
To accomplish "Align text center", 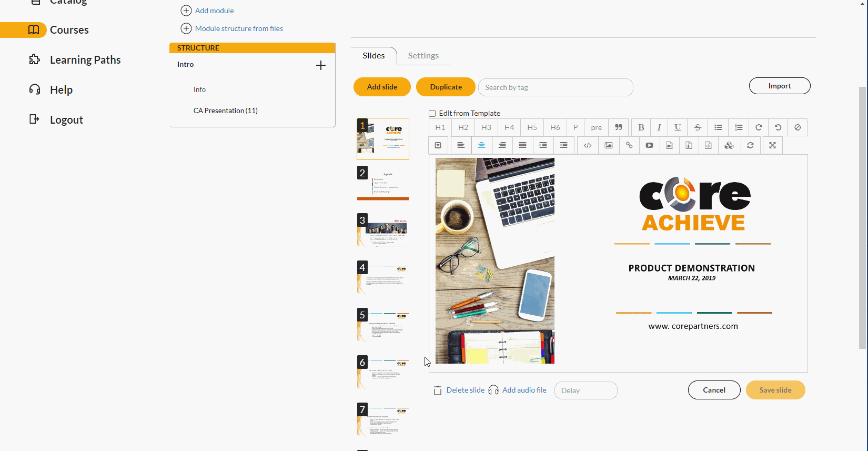I will tap(481, 145).
